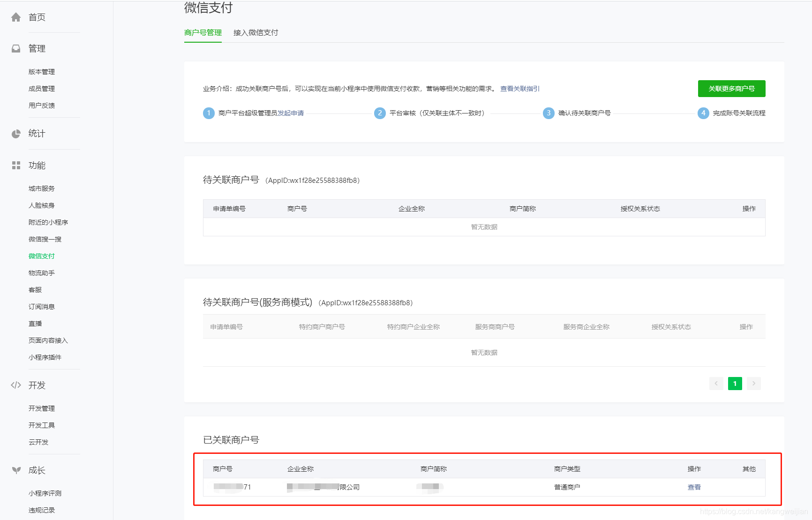Click the pie chart icon beside 统计
Image resolution: width=812 pixels, height=520 pixels.
pyautogui.click(x=16, y=134)
